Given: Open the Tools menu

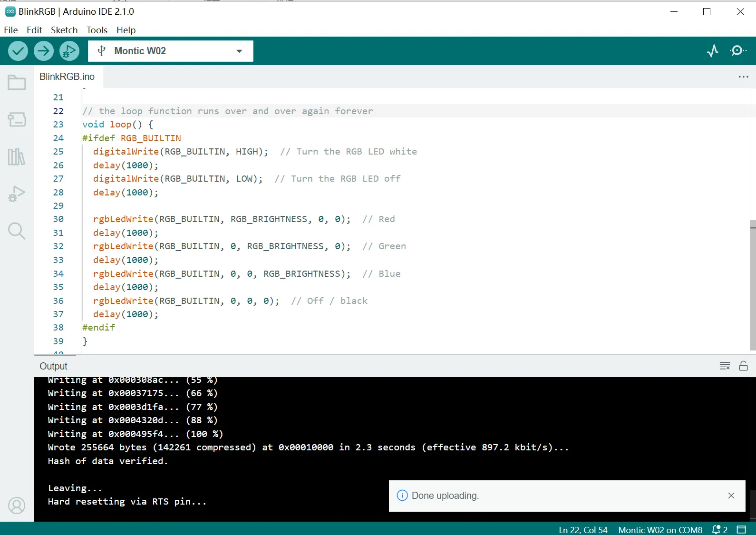Looking at the screenshot, I should (x=97, y=30).
